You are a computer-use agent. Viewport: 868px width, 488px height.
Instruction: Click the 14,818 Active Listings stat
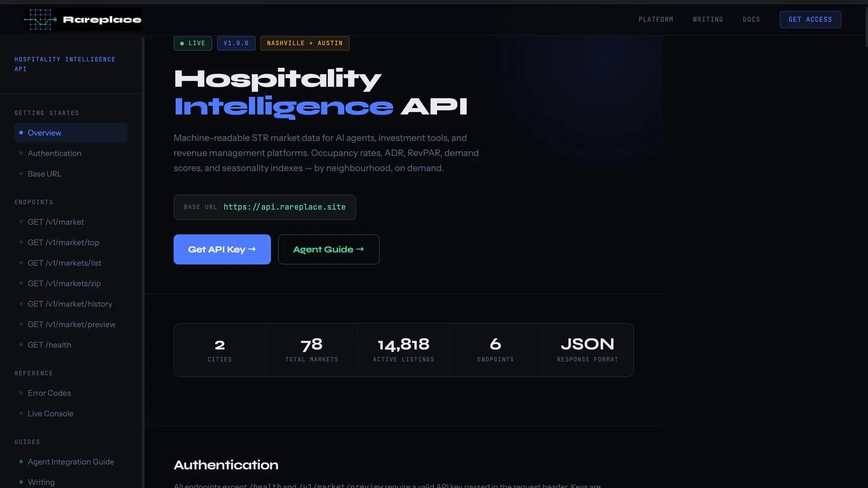pos(403,350)
